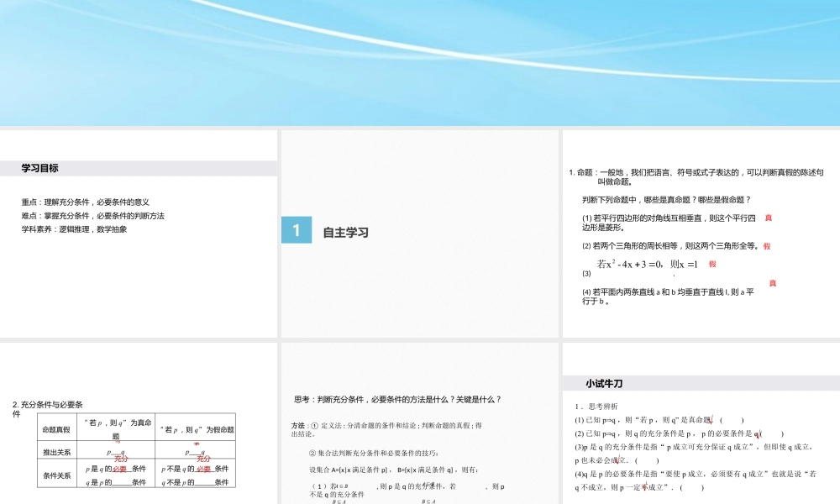
Task: Click the "学习目标" heading bar
Action: (x=40, y=167)
